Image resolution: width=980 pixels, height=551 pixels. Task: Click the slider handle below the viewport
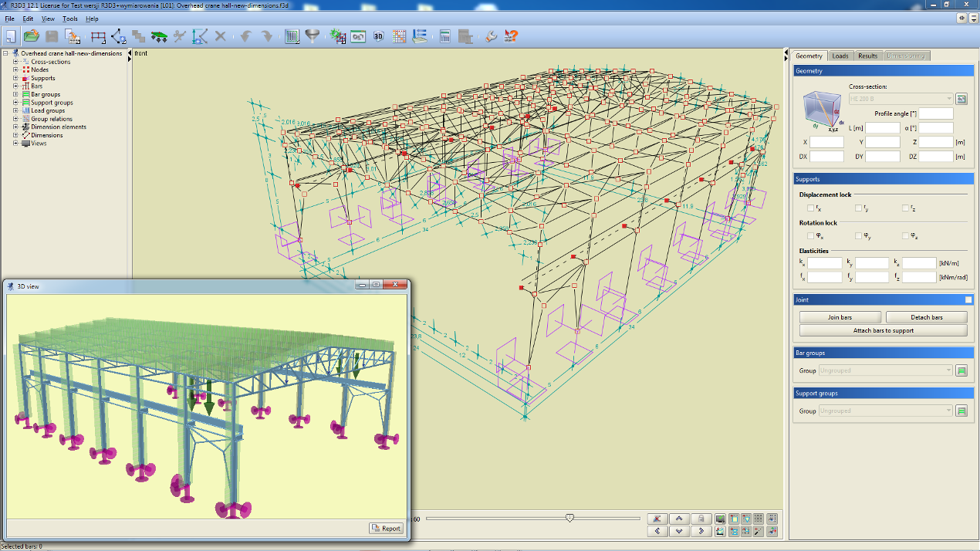click(x=569, y=519)
